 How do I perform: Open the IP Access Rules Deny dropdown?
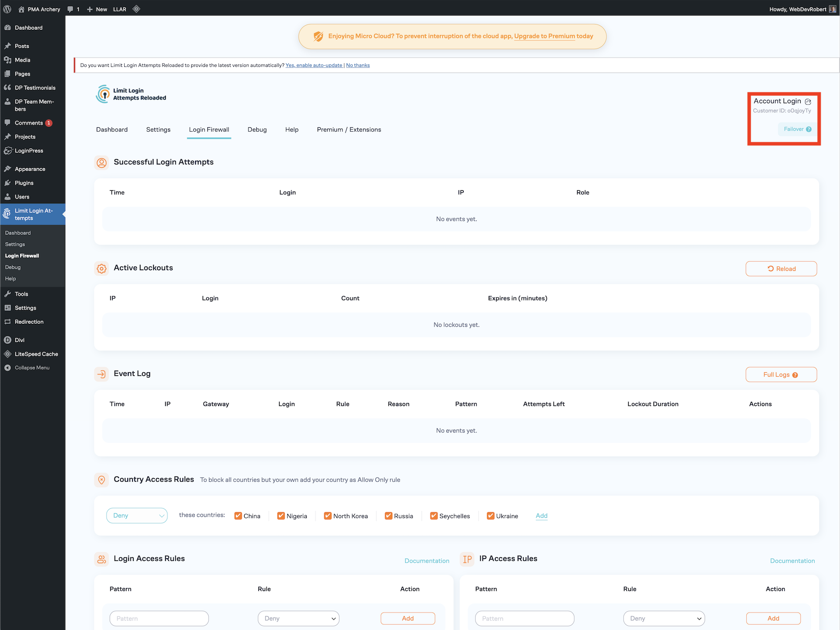[x=664, y=618]
